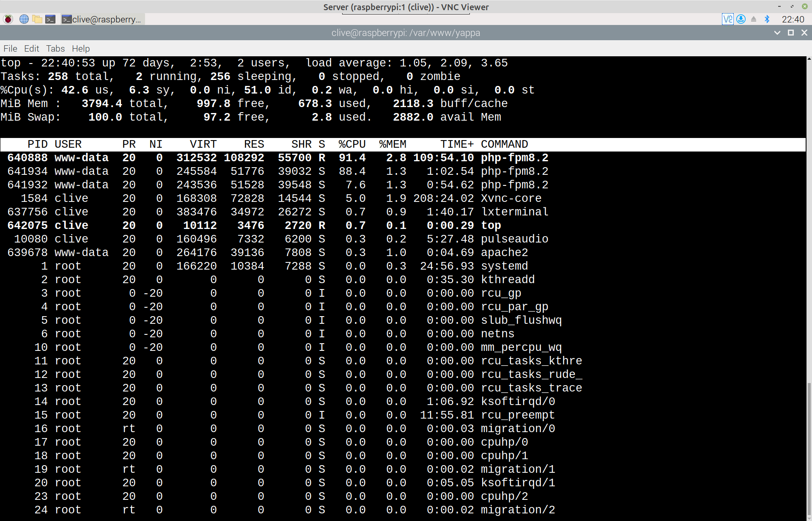Minimize the VNC Viewer window
The width and height of the screenshot is (812, 521).
779,6
